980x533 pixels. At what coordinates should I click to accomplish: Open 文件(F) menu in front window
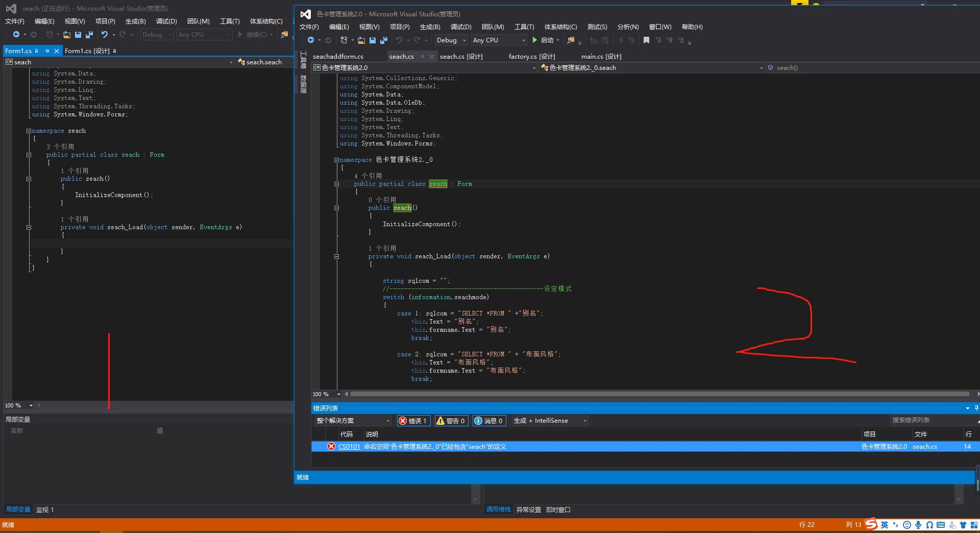point(309,27)
